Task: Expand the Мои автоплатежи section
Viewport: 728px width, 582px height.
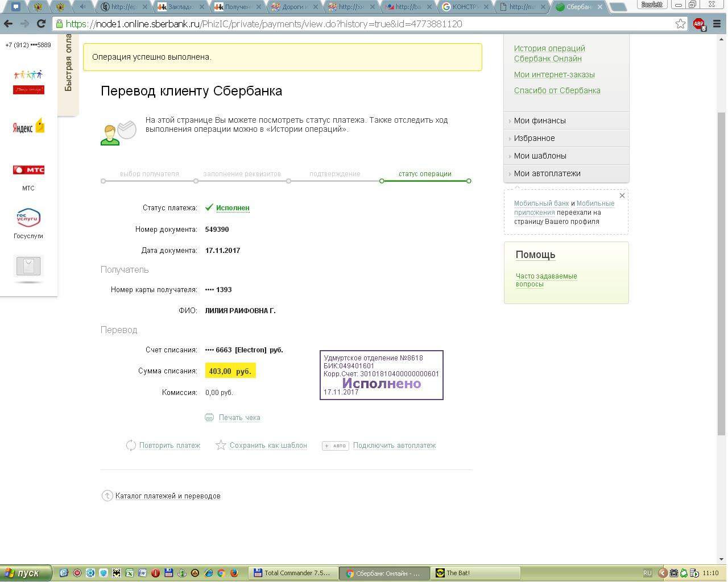Action: [566, 173]
